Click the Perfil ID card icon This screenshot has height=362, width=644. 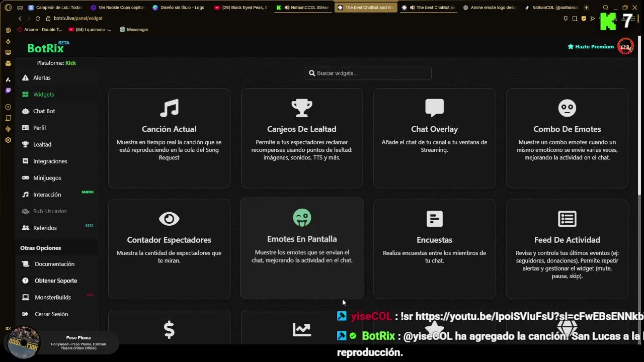(25, 128)
